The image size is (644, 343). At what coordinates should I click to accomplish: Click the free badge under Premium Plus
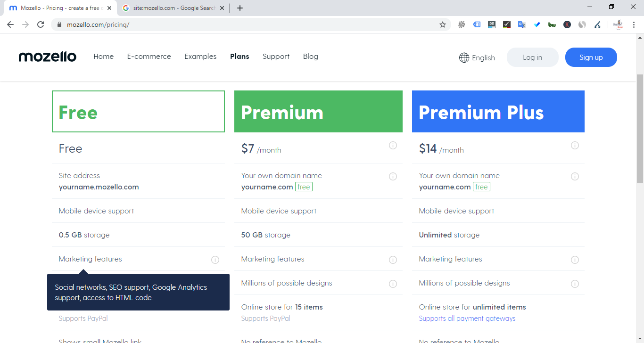coord(482,187)
